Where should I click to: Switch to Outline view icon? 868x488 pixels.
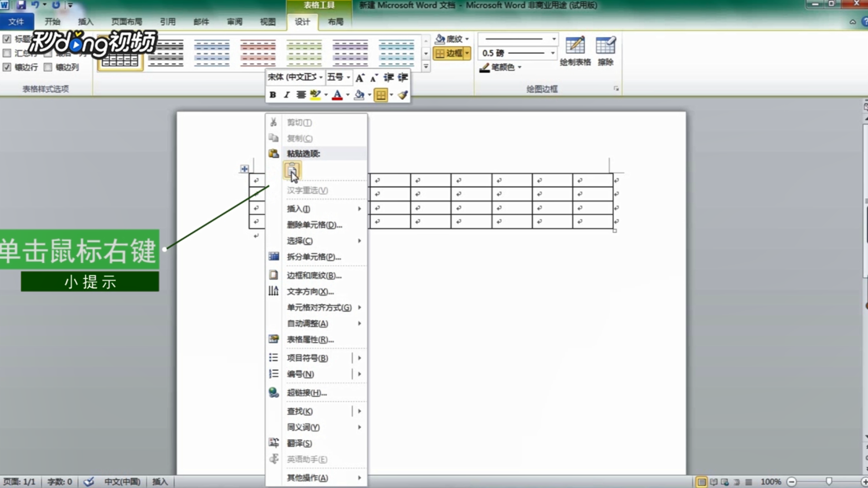pos(736,482)
